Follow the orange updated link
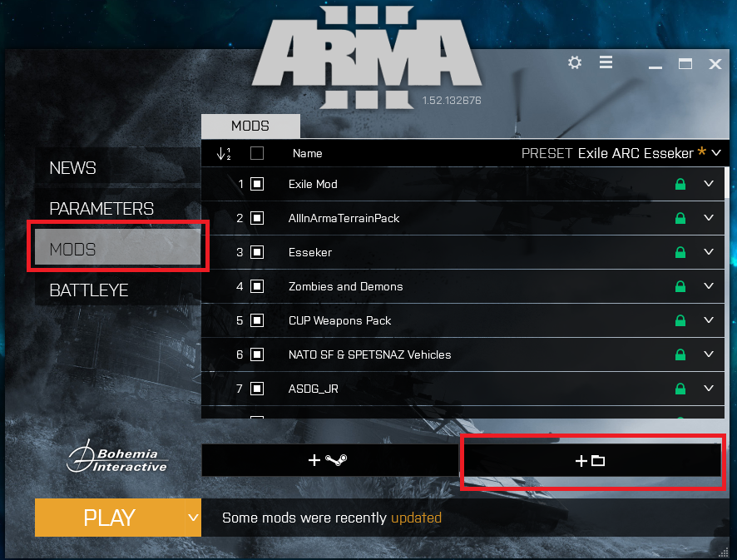 click(x=416, y=518)
